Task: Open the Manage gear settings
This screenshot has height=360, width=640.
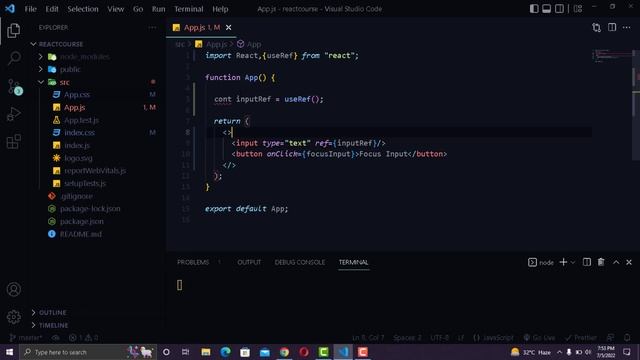Action: point(13,317)
